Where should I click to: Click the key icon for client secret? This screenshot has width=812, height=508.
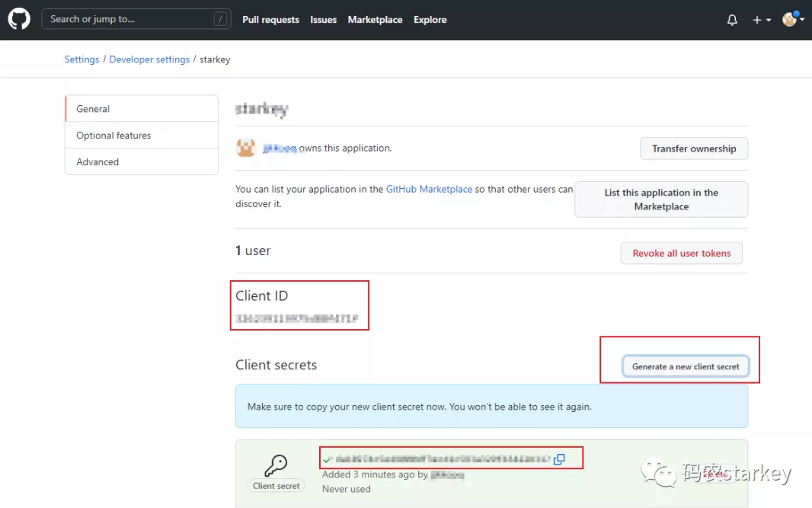tap(275, 466)
